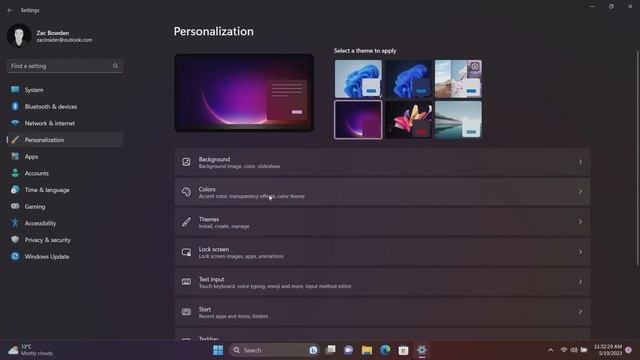Viewport: 640px width, 360px height.
Task: Click the Text input keyboard icon
Action: click(186, 282)
